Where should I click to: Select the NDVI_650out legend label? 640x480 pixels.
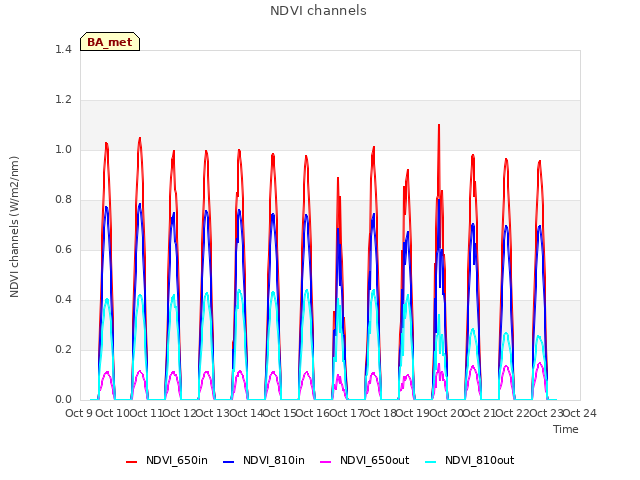(374, 460)
